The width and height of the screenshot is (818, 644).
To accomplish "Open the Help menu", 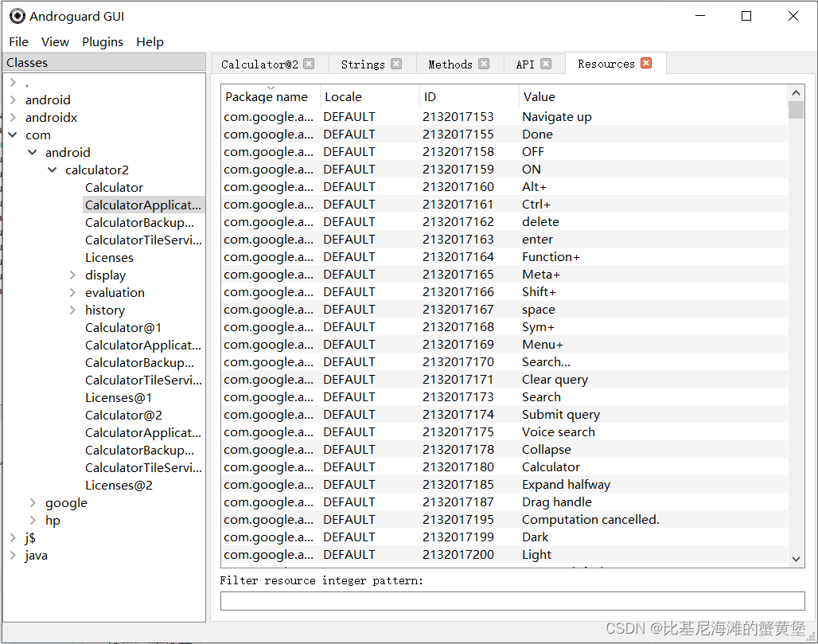I will click(150, 41).
